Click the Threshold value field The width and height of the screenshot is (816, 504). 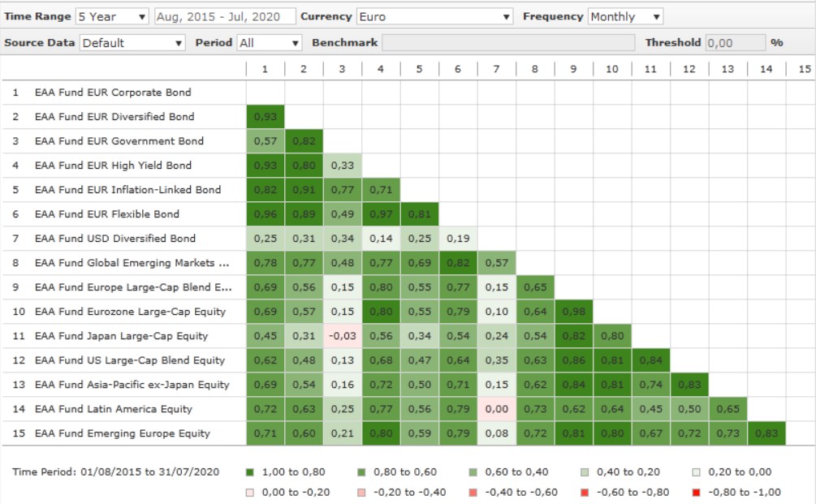pos(735,42)
